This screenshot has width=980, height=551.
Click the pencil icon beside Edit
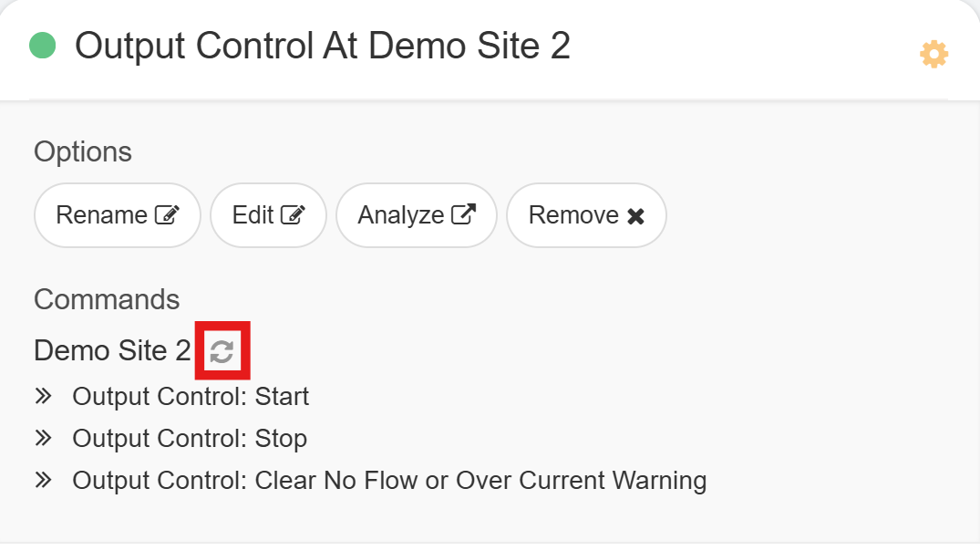[293, 215]
